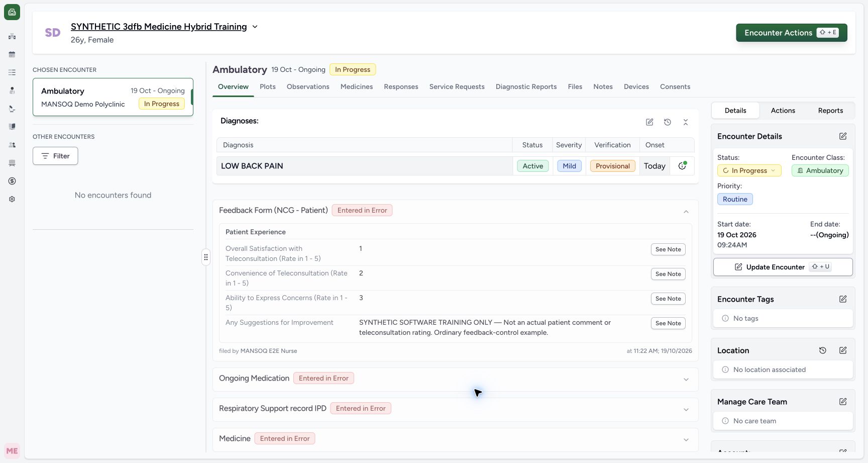The width and height of the screenshot is (868, 463).
Task: Grab the sidebar panel divider handle
Action: point(206,257)
